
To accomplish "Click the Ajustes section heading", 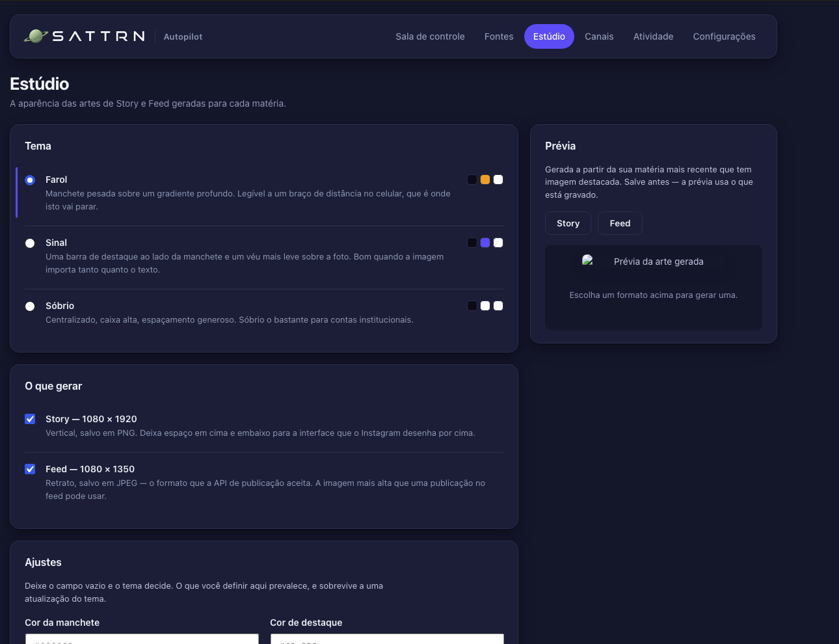I will (43, 562).
